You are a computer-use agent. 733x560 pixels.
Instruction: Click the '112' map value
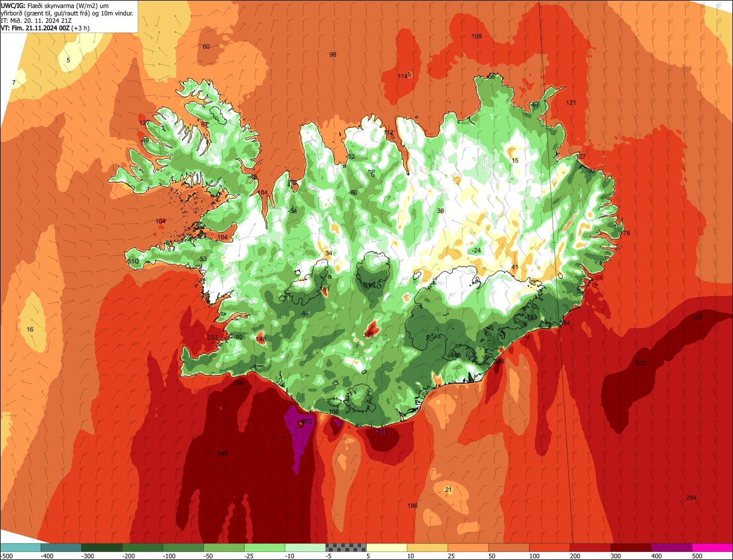pyautogui.click(x=389, y=132)
